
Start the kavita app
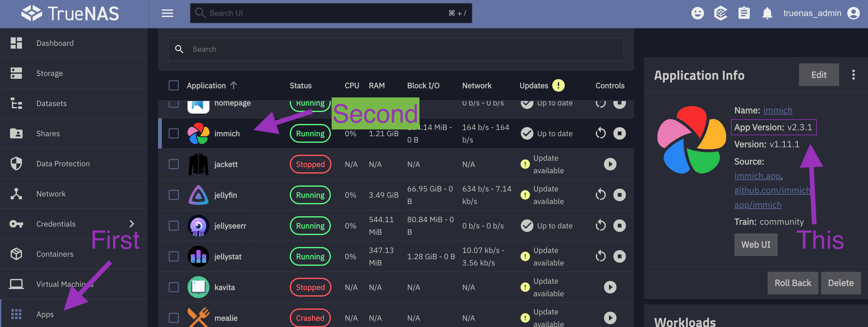point(610,287)
